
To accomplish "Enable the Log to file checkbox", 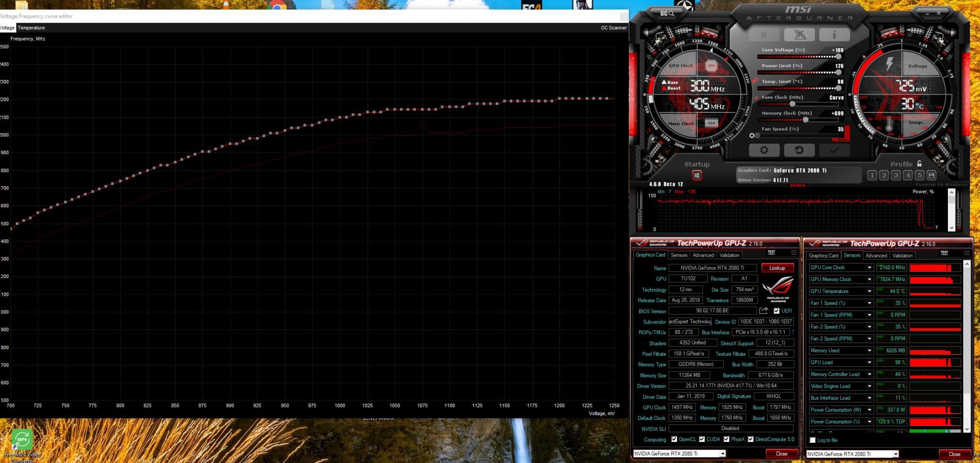I will (813, 440).
